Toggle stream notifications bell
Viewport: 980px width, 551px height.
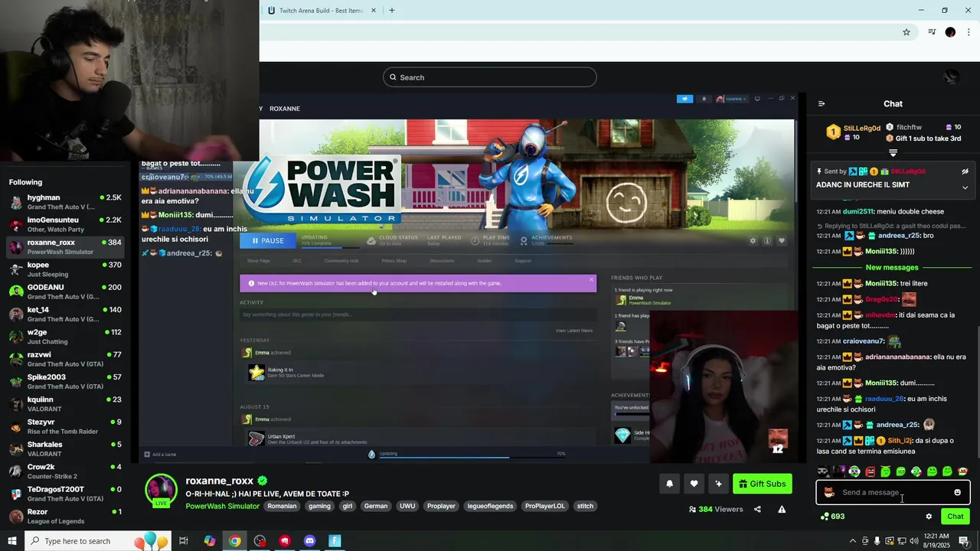tap(669, 484)
